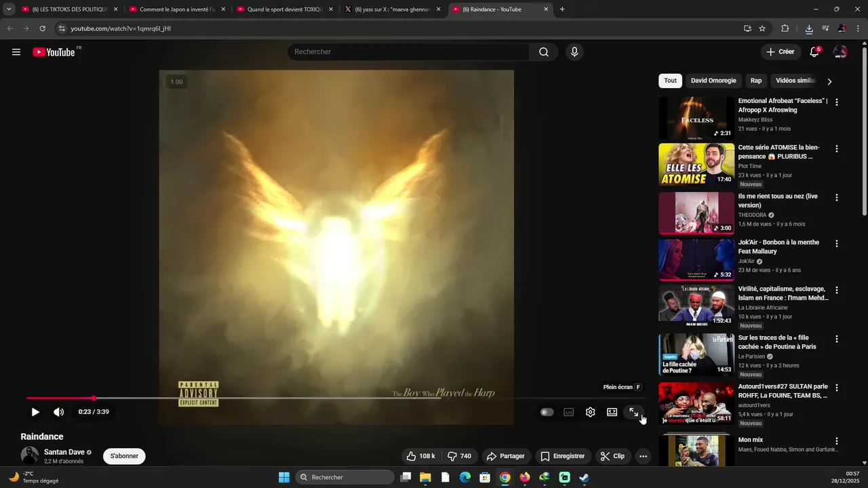Viewport: 868px width, 488px height.
Task: Open Chrome downloads
Action: [x=809, y=28]
